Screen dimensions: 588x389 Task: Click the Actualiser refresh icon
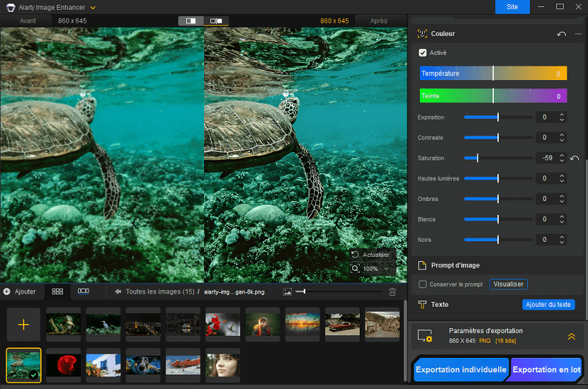click(x=355, y=255)
